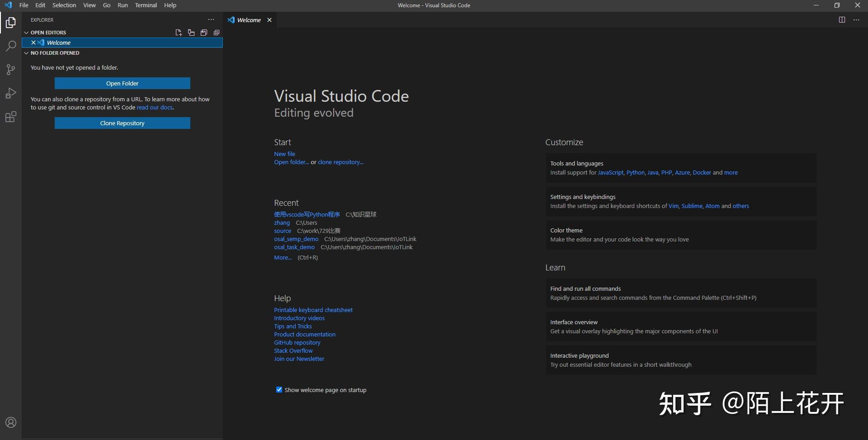Image resolution: width=868 pixels, height=440 pixels.
Task: Open the Selection menu
Action: pyautogui.click(x=64, y=5)
